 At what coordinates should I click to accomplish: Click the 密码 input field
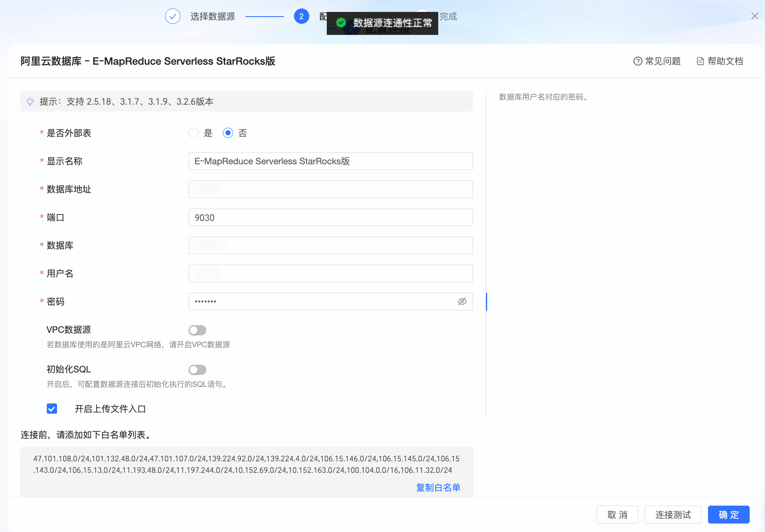pyautogui.click(x=331, y=301)
